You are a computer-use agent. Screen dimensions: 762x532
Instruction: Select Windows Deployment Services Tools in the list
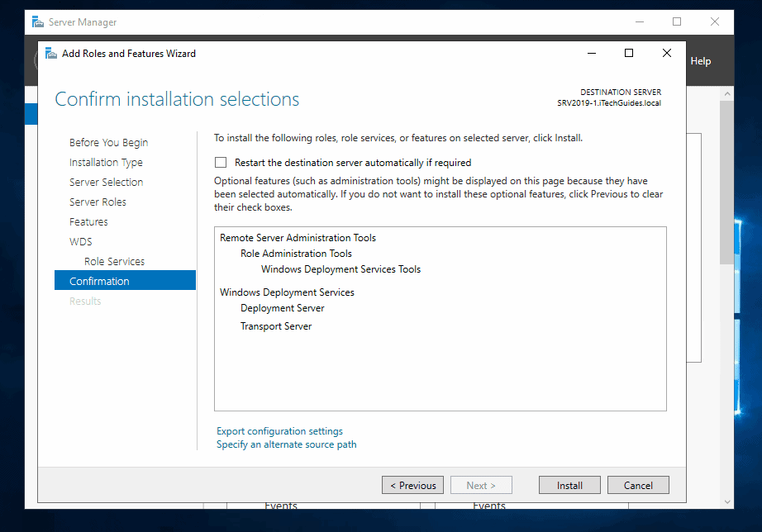click(x=341, y=268)
